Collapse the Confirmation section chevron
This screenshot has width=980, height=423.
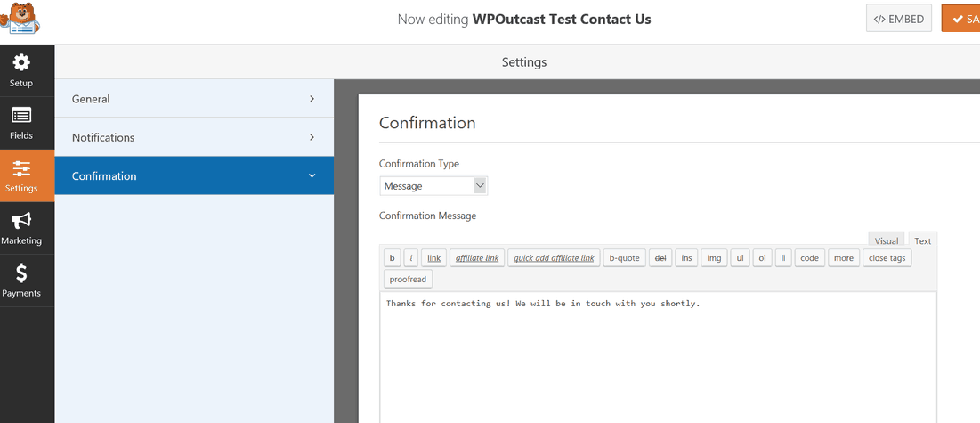(x=312, y=175)
